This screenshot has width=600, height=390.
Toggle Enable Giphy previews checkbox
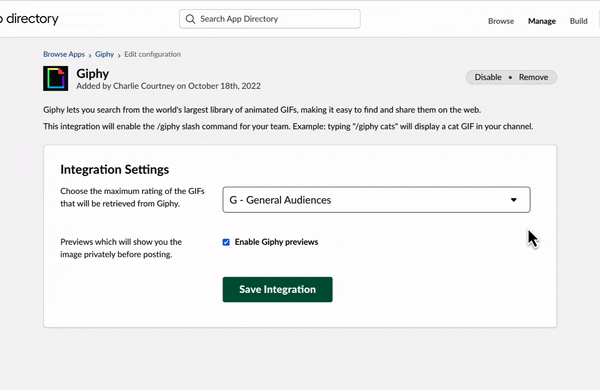(x=226, y=242)
